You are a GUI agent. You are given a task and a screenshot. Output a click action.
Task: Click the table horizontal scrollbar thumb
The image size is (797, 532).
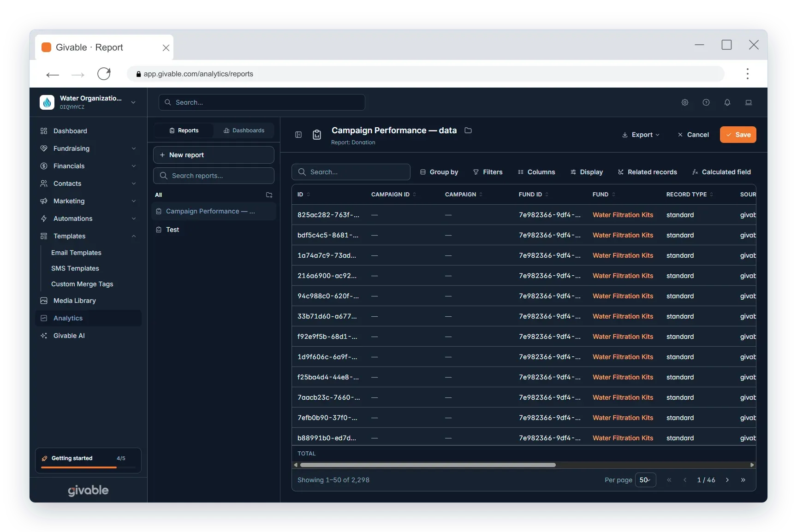427,465
